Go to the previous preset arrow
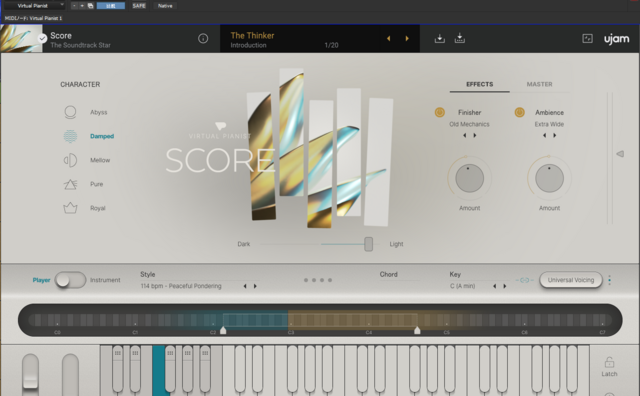Viewport: 640px width, 396px height. point(389,38)
